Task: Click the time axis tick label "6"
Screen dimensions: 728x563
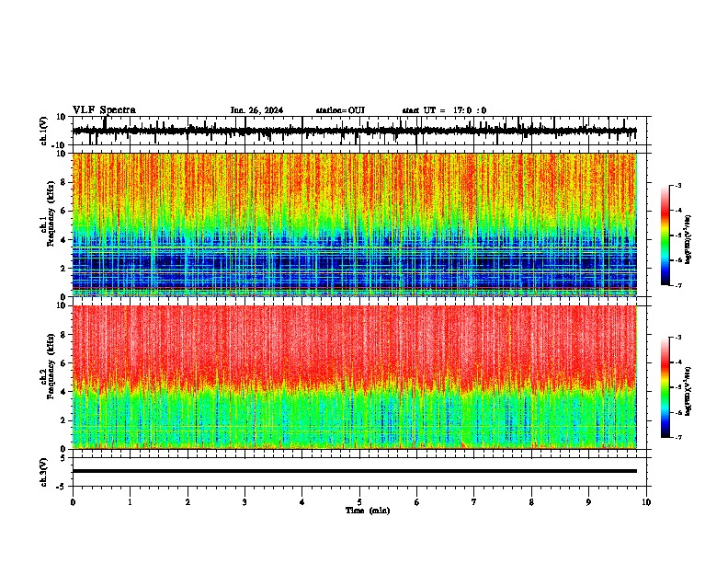Action: tap(416, 502)
